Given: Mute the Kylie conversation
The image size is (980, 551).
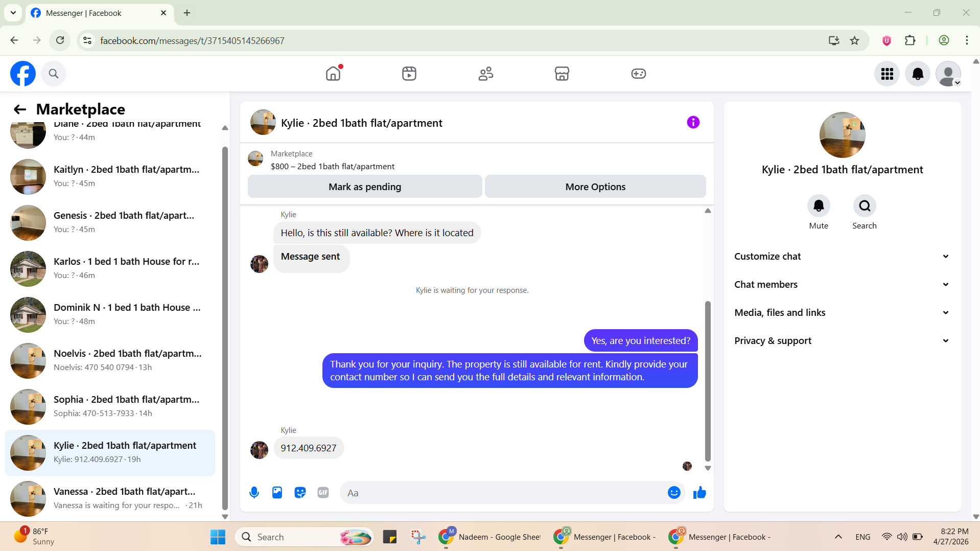Looking at the screenshot, I should (x=819, y=206).
